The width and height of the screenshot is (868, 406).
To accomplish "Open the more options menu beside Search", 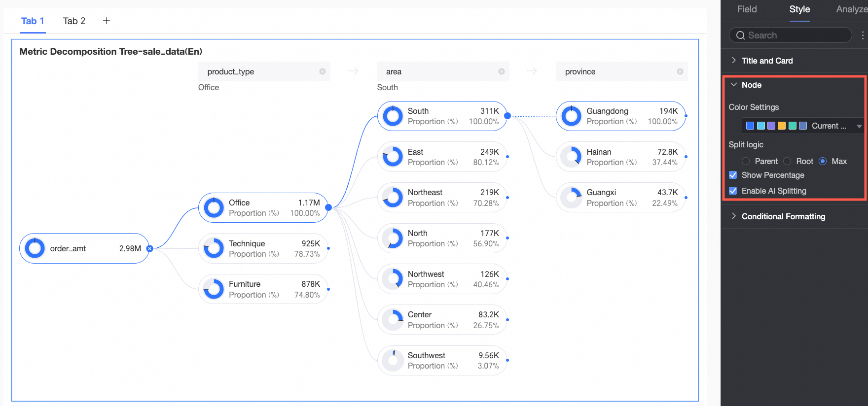I will [x=863, y=35].
